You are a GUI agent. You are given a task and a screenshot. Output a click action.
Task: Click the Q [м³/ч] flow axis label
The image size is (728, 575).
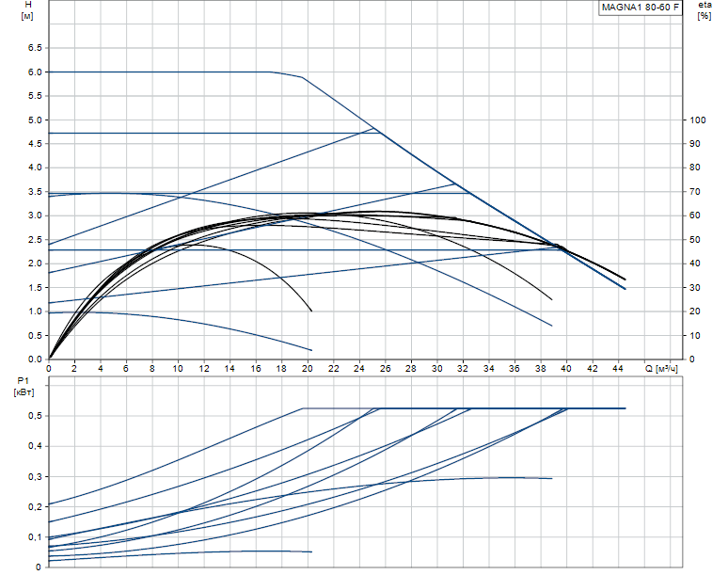point(661,369)
